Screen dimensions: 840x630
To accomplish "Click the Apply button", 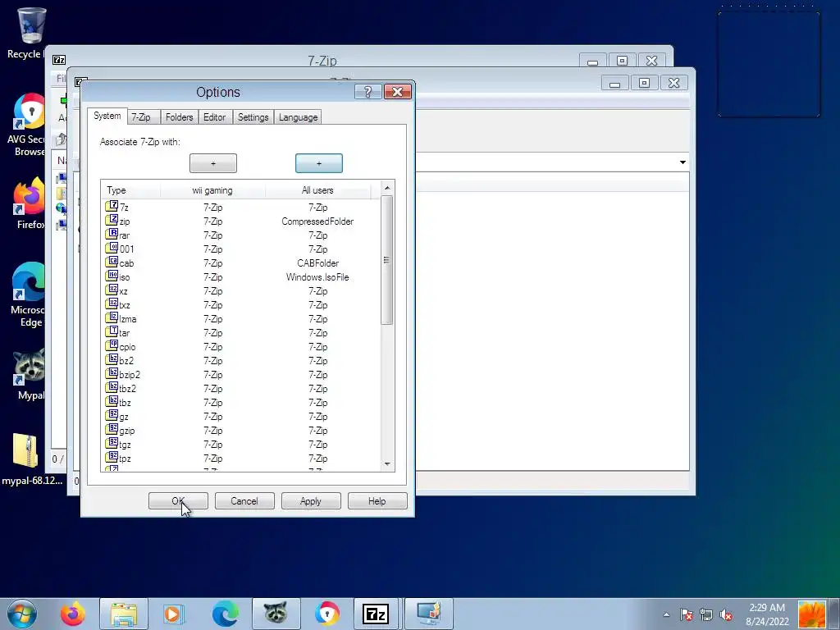I will (x=311, y=501).
